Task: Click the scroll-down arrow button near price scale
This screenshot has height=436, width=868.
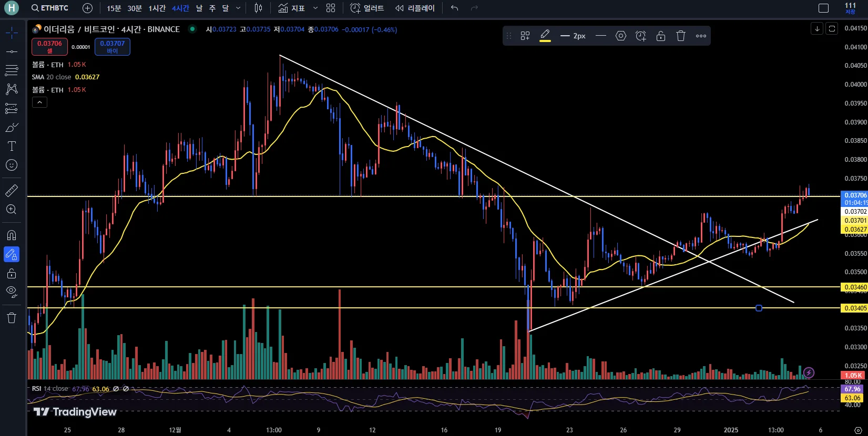Action: tap(817, 28)
